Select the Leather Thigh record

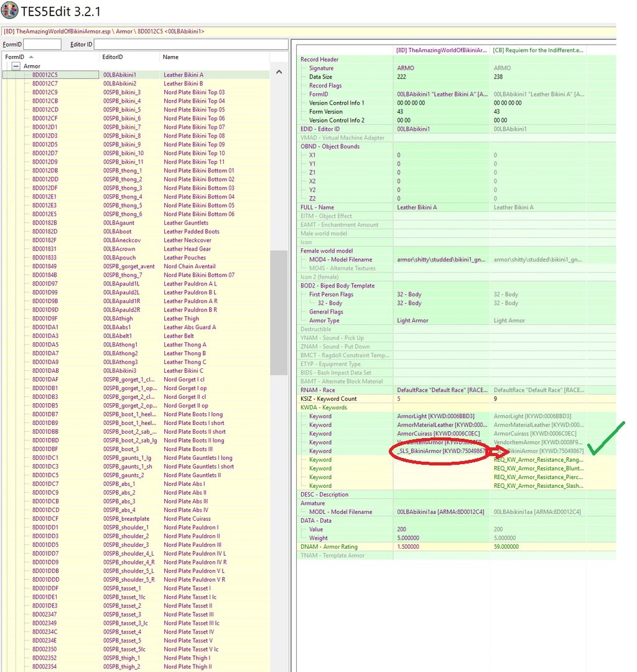point(136,319)
